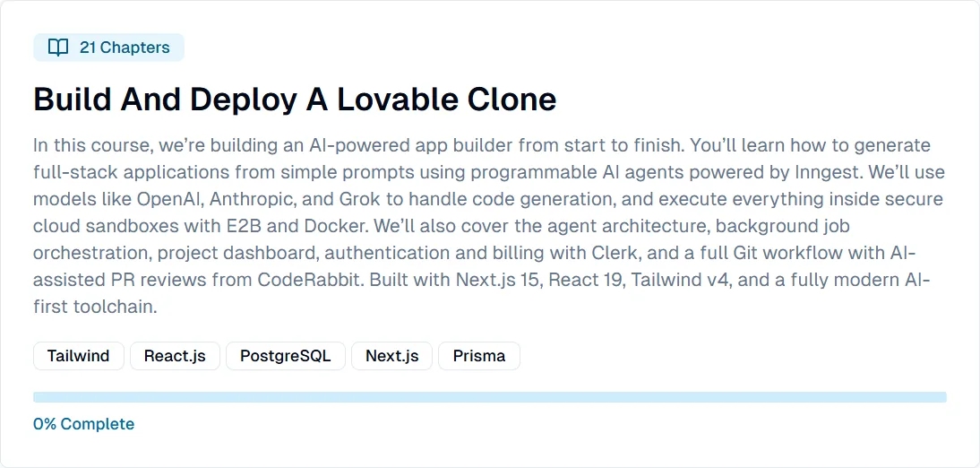
Task: Click the course progress bar
Action: point(490,397)
